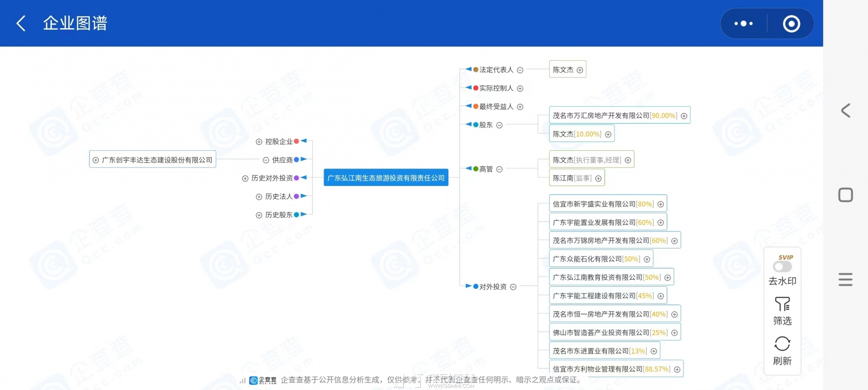Screen dimensions: 868x390
Task: Collapse the 股东 branch
Action: tap(499, 125)
